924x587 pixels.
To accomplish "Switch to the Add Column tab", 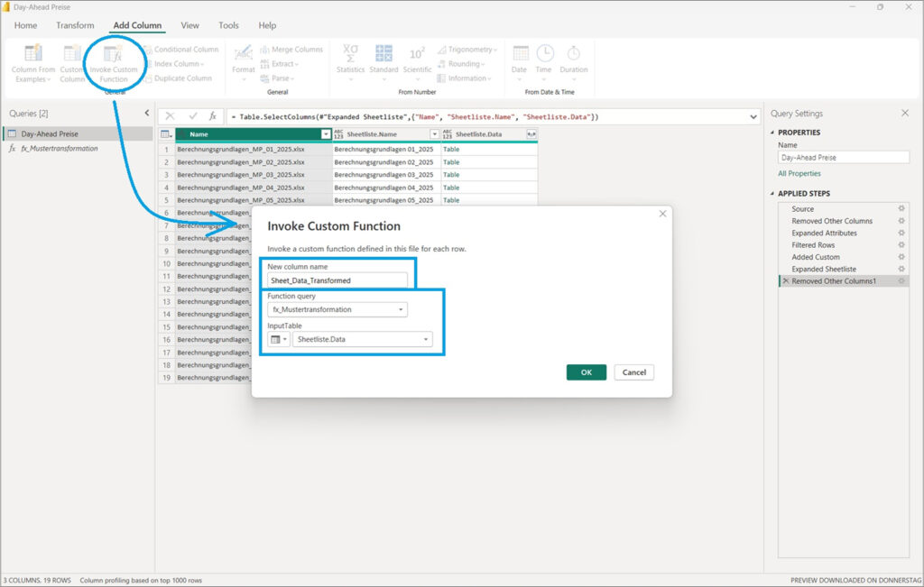I will [137, 25].
